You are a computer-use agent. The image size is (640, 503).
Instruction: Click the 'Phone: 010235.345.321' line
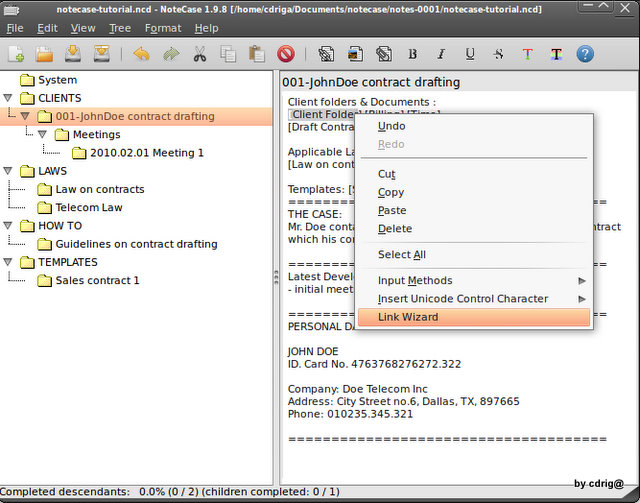350,414
